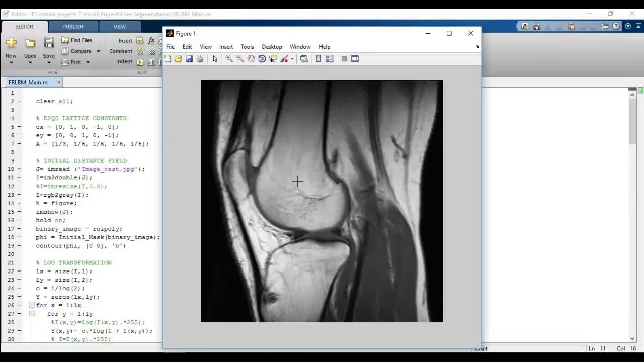
Task: Collapse the for x loop on line 26
Action: [x=31, y=305]
